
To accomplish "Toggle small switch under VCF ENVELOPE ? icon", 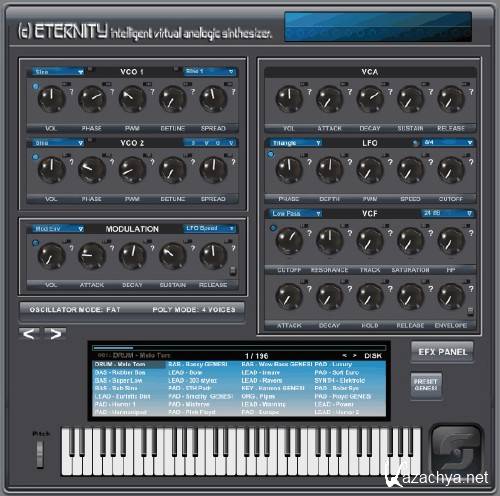I will (470, 312).
